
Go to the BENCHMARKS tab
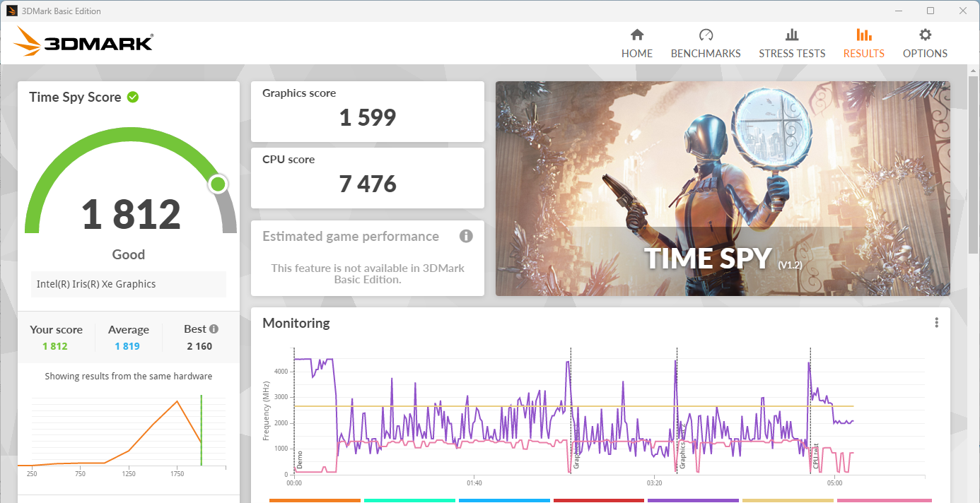[706, 44]
